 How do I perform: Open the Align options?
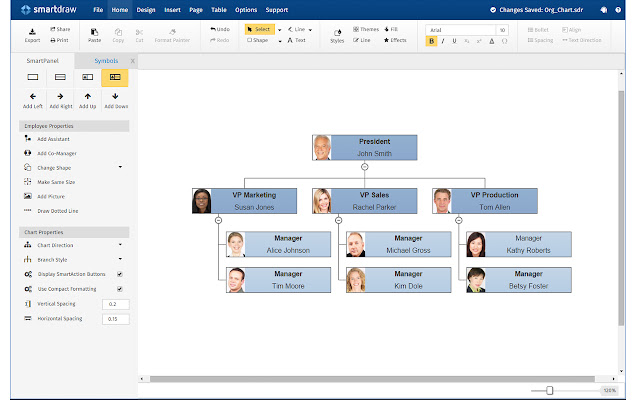click(x=571, y=30)
